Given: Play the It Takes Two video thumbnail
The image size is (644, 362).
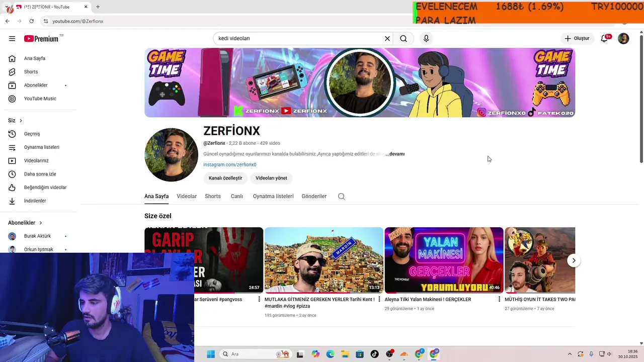Looking at the screenshot, I should 540,260.
